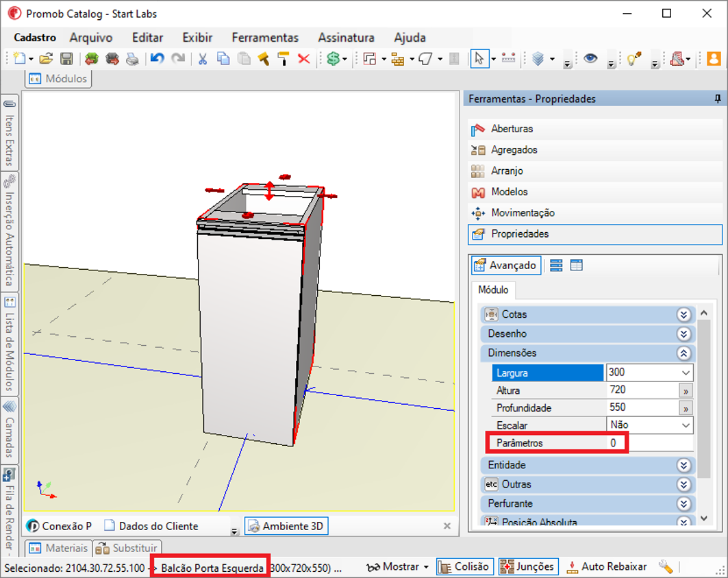
Task: Switch to the Ambiente 3D tab
Action: (x=286, y=526)
